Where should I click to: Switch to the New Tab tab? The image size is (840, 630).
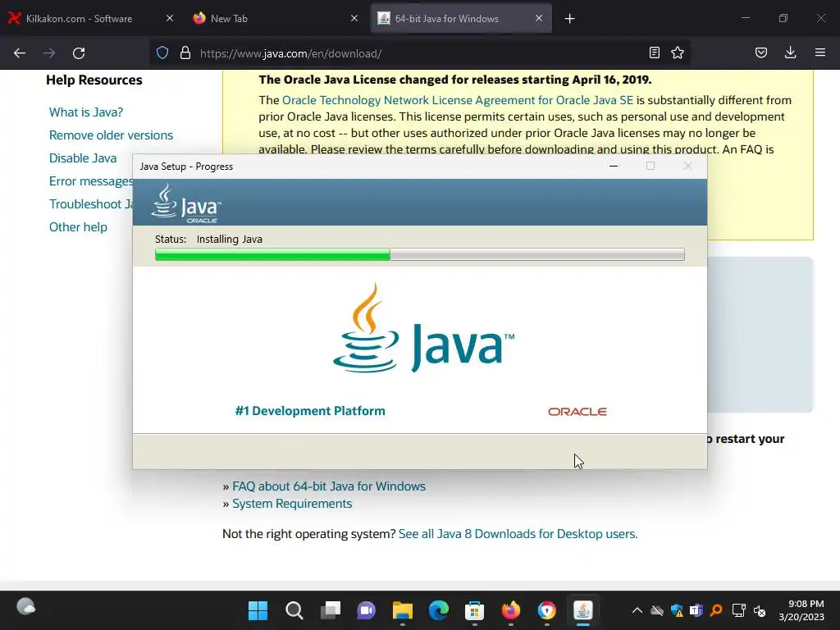(x=275, y=18)
